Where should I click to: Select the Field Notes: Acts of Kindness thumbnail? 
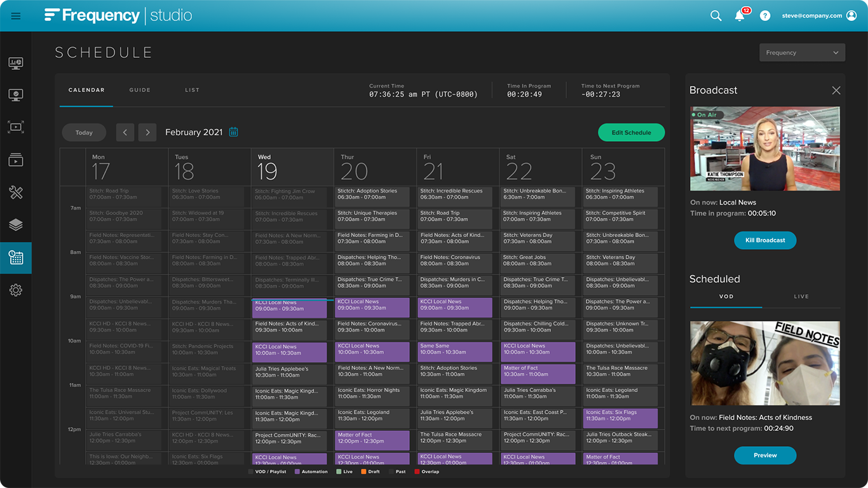pyautogui.click(x=765, y=363)
